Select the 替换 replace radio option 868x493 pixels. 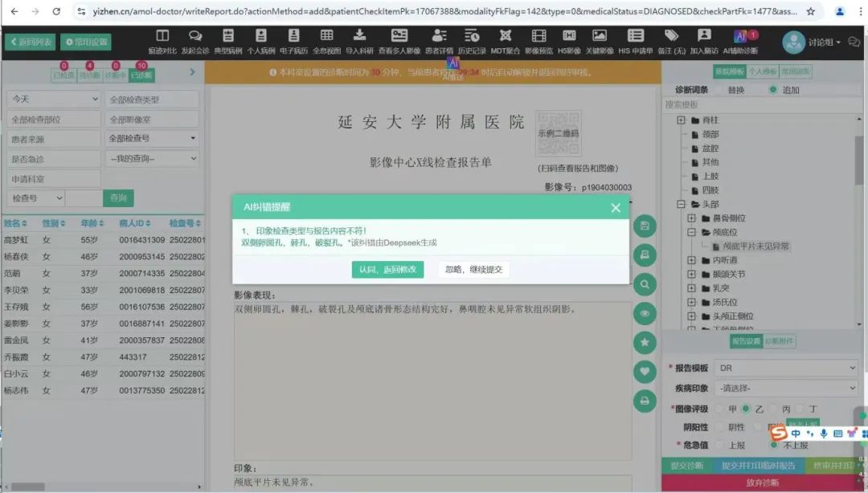pyautogui.click(x=719, y=90)
